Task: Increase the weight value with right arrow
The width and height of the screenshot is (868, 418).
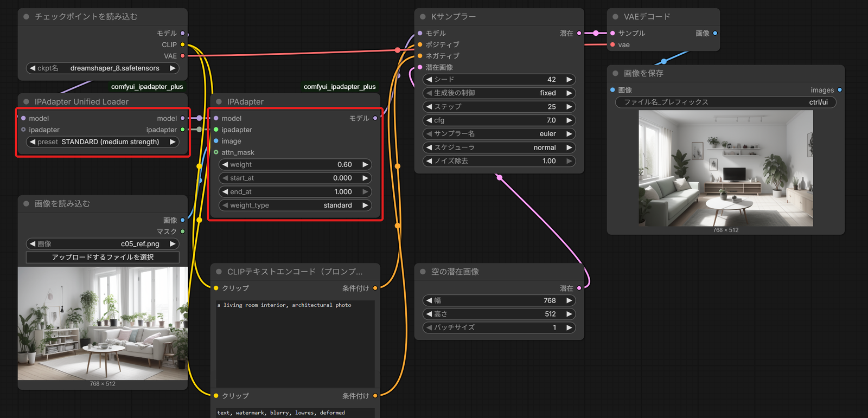Action: [x=365, y=164]
